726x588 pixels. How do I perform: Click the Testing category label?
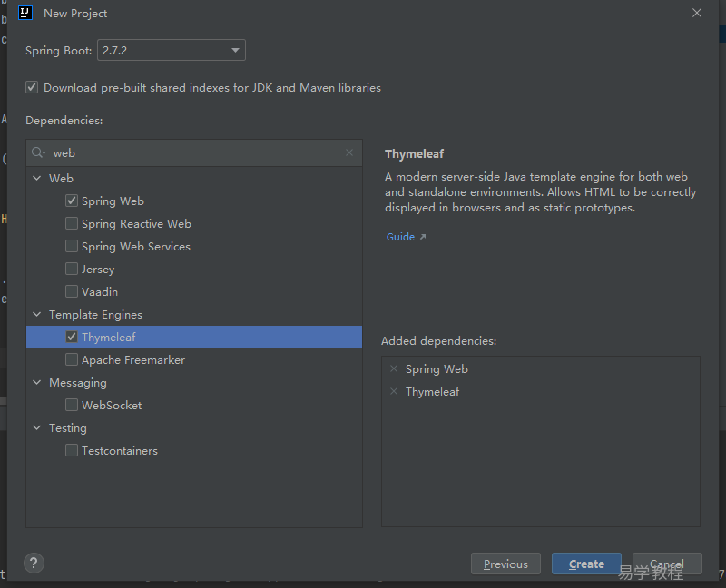[67, 427]
